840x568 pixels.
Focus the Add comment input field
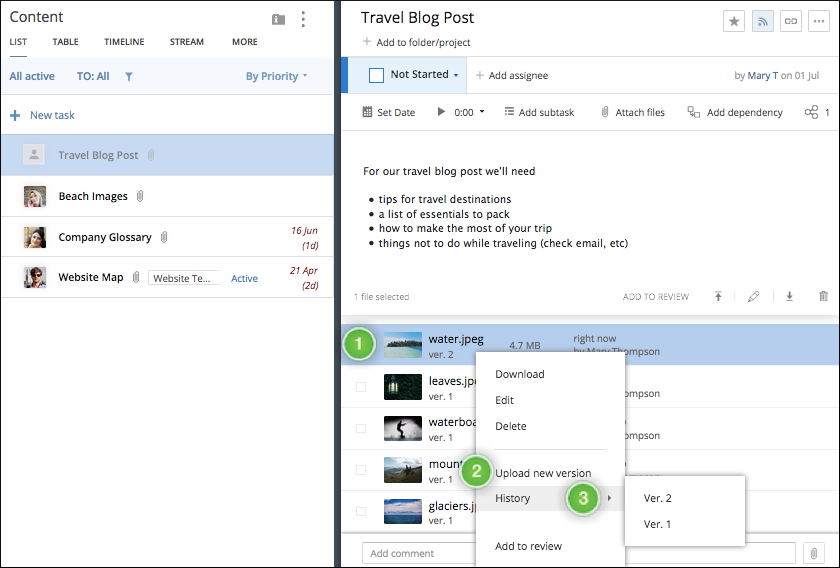(x=578, y=553)
